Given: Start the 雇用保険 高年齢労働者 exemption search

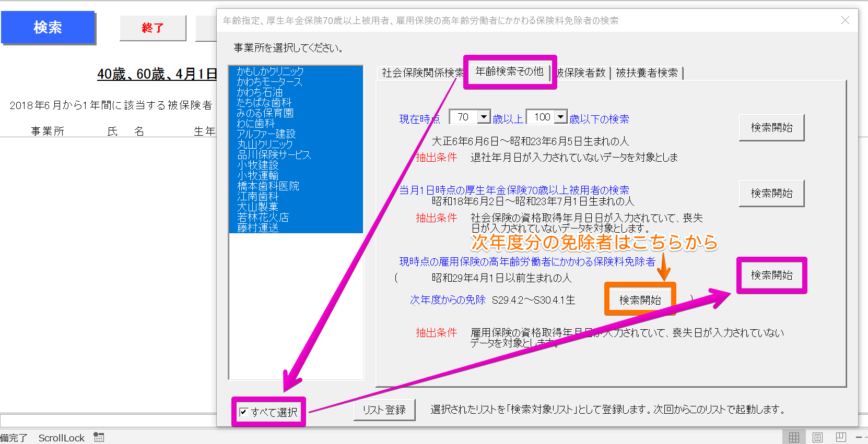Looking at the screenshot, I should coord(771,275).
